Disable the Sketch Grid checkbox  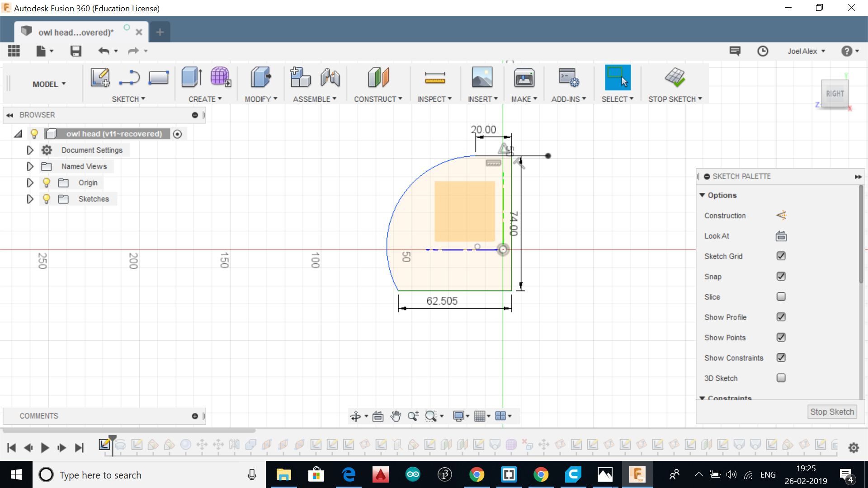point(781,256)
